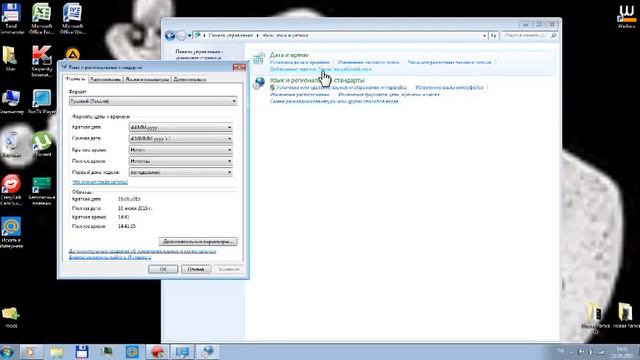Viewport: 640px width, 360px height.
Task: Switch to the Additional (Дополнительно) tab
Action: 189,79
